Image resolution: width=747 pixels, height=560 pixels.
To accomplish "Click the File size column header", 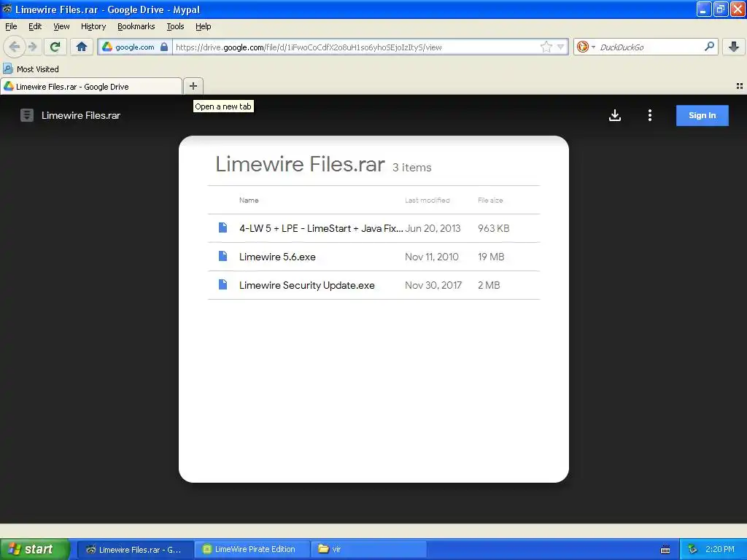I will tap(490, 200).
